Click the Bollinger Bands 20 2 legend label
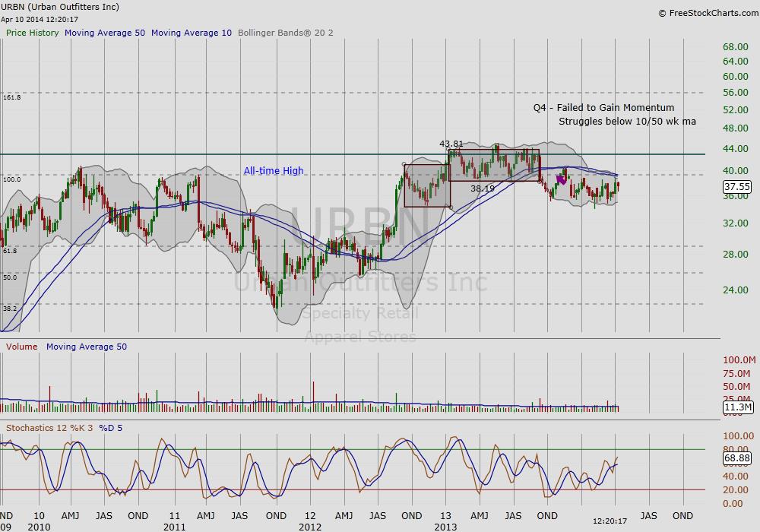 click(x=286, y=33)
